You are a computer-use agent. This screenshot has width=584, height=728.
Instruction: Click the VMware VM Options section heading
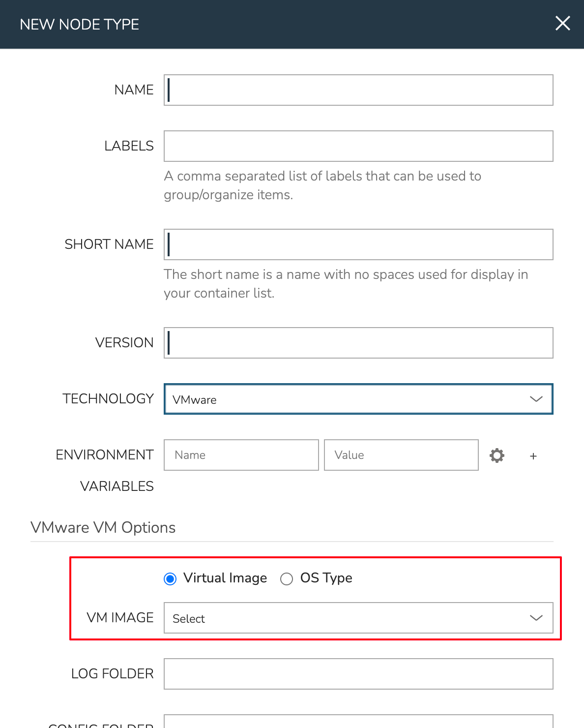pyautogui.click(x=103, y=527)
